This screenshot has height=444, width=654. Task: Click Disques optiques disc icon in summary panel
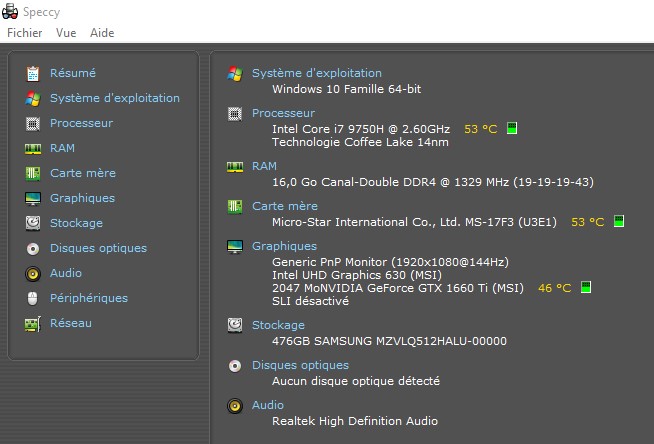coord(235,366)
